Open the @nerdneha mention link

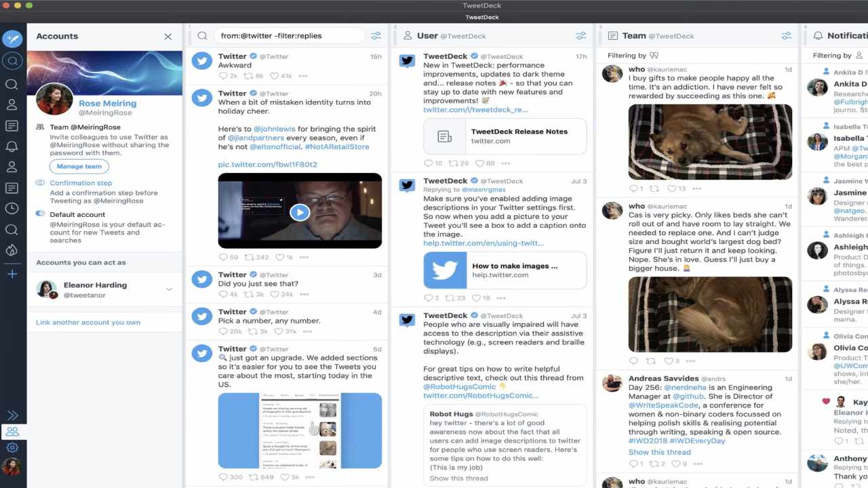[x=686, y=388]
